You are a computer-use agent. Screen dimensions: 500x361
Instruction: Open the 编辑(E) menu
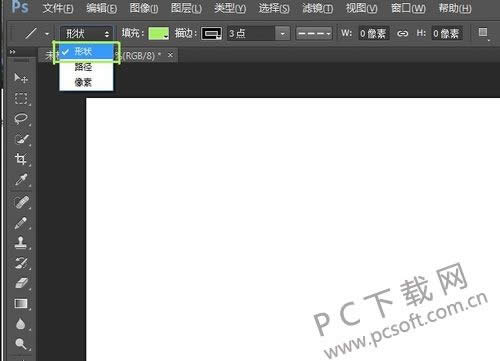point(101,8)
